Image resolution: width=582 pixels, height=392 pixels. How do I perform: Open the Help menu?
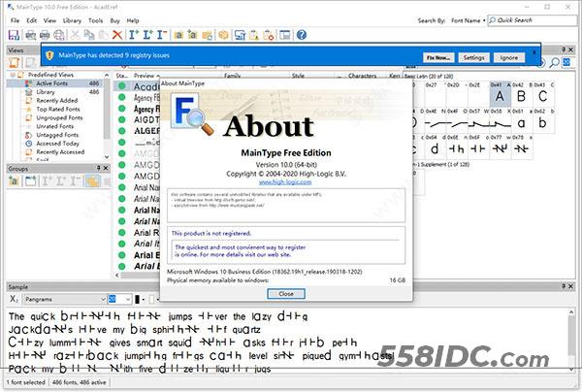[133, 20]
